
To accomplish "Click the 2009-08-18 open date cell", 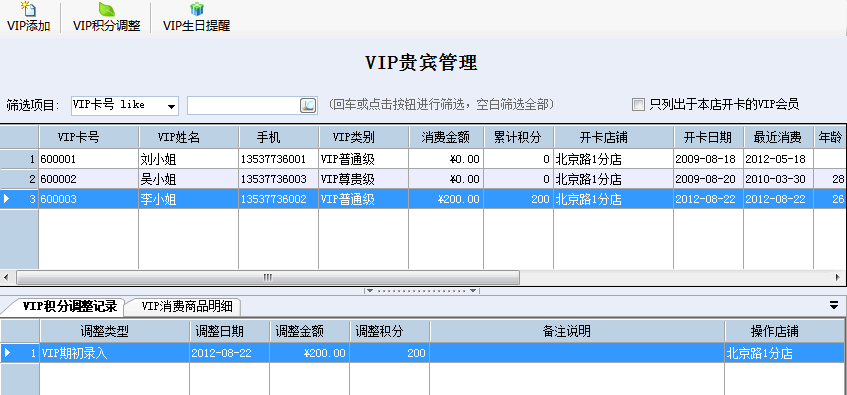I will [708, 159].
